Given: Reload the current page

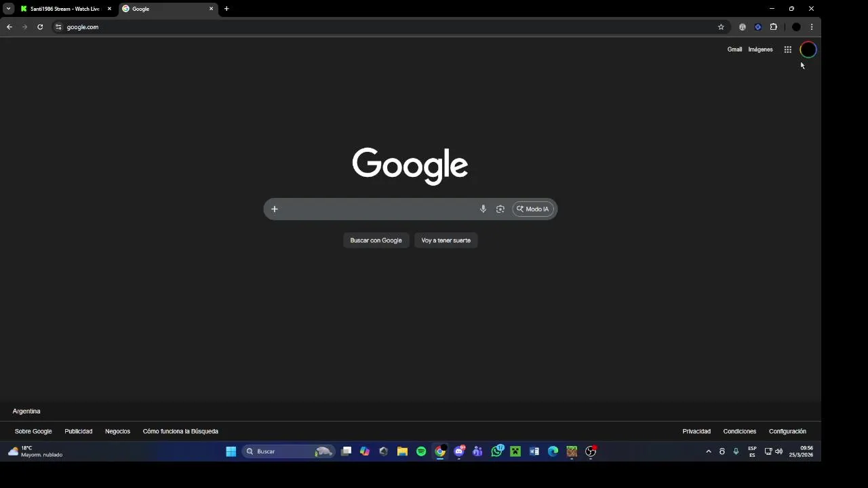Looking at the screenshot, I should pyautogui.click(x=40, y=27).
